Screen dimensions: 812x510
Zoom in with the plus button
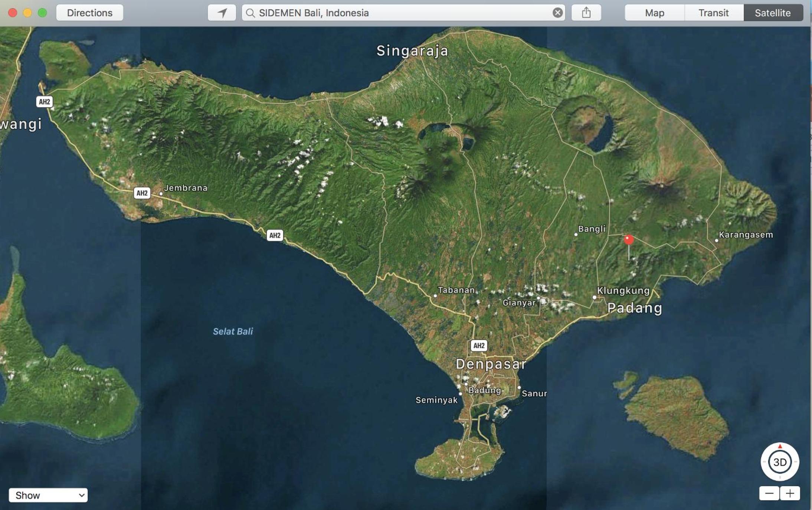[x=790, y=493]
